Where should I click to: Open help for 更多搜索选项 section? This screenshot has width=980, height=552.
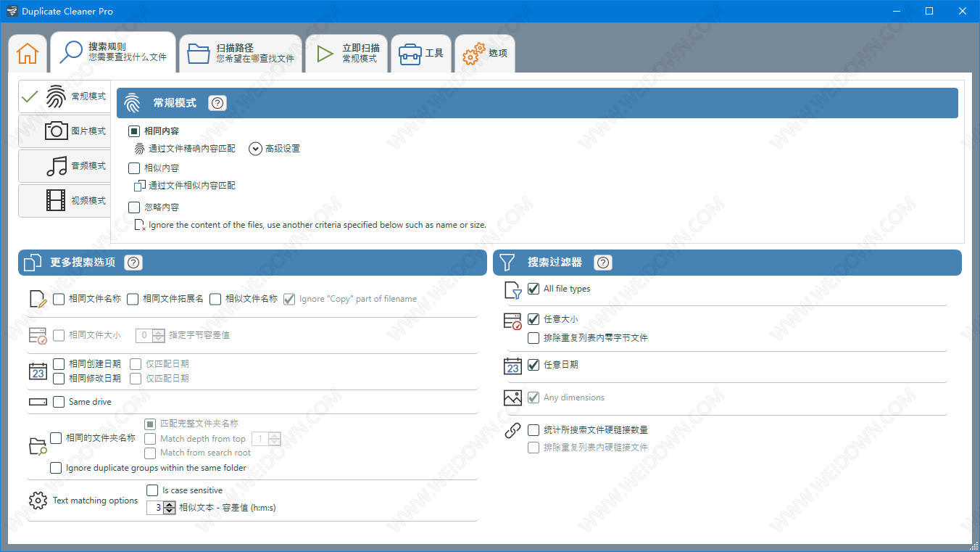pos(133,263)
